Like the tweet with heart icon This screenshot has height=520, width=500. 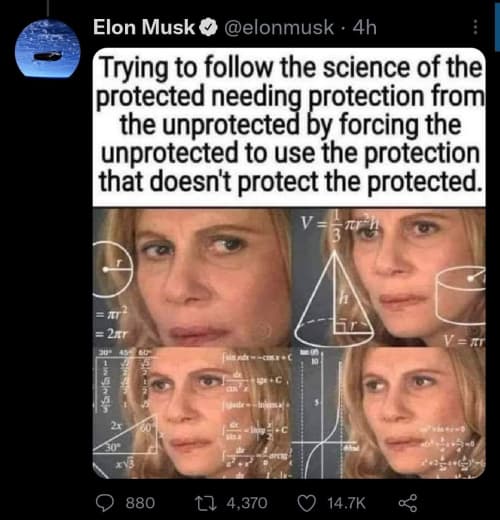(306, 502)
